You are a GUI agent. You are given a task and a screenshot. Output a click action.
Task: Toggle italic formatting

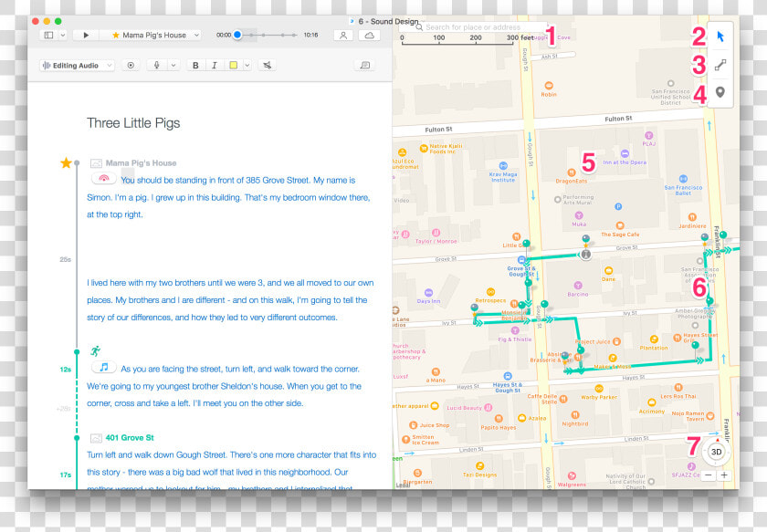click(x=215, y=65)
